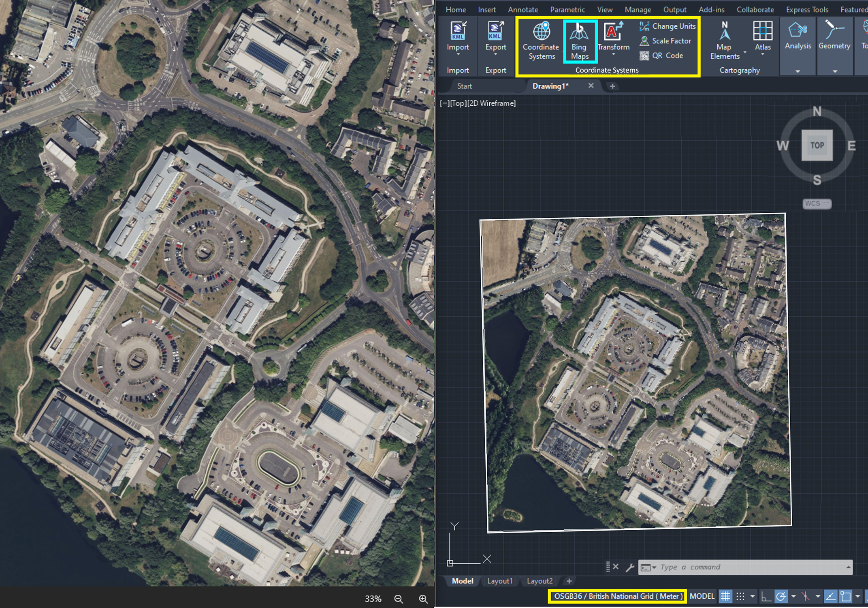Toggle the drawing grid display

pyautogui.click(x=725, y=596)
